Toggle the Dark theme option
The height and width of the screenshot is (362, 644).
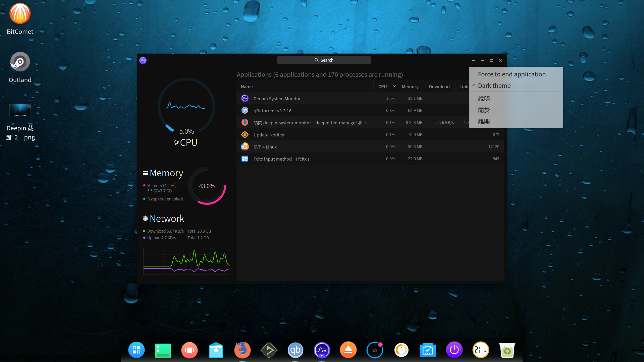click(494, 85)
